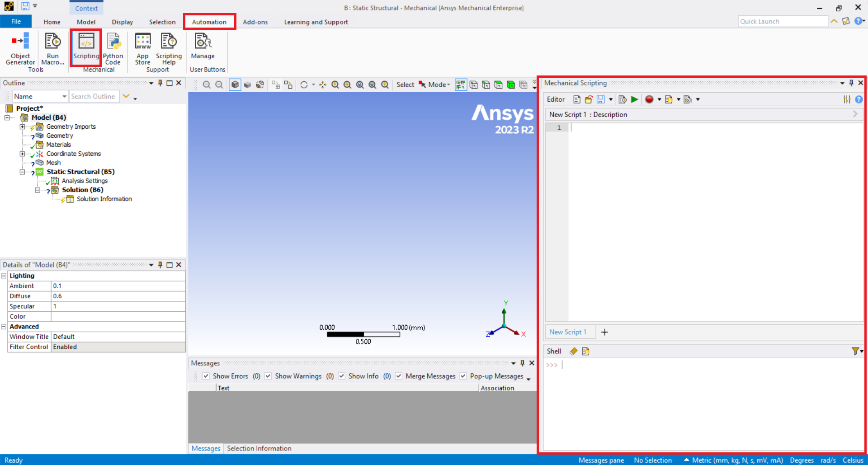Run the script with green play button
Screen dimensions: 868x465
[635, 99]
